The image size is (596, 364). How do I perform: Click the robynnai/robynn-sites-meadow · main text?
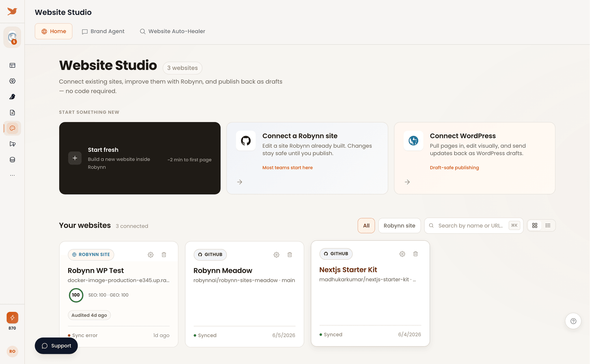[x=244, y=280]
